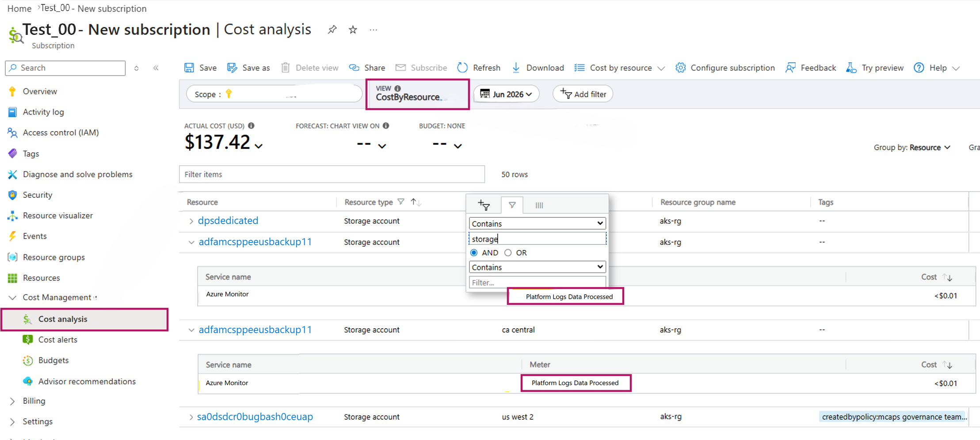Image resolution: width=980 pixels, height=440 pixels.
Task: Open Configure subscription settings
Action: 725,68
